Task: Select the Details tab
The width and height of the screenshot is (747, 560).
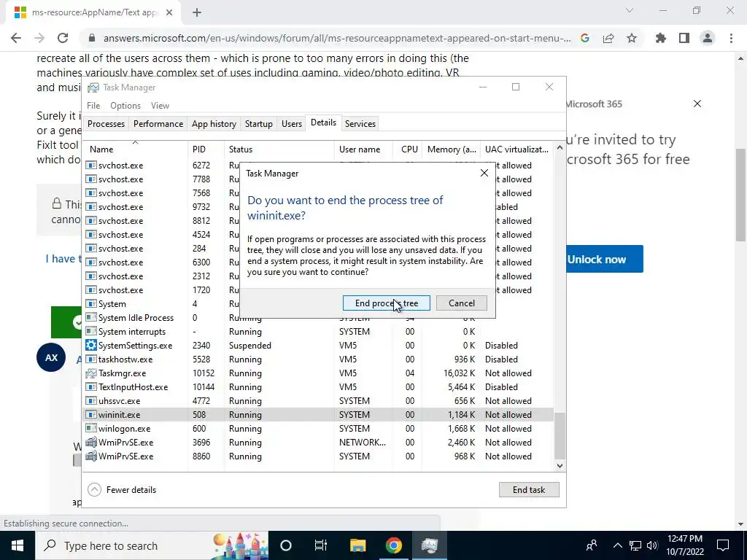Action: 323,122
